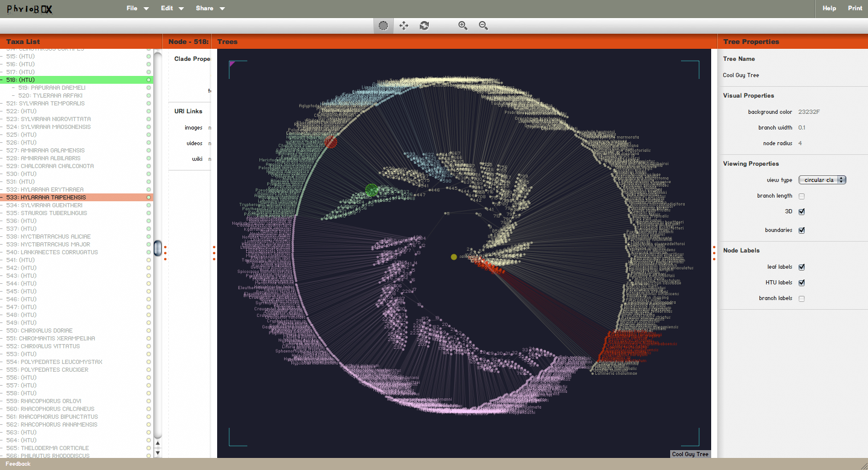The image size is (868, 470).
Task: Select taxon 520: Tylerana Arfaki
Action: click(50, 96)
